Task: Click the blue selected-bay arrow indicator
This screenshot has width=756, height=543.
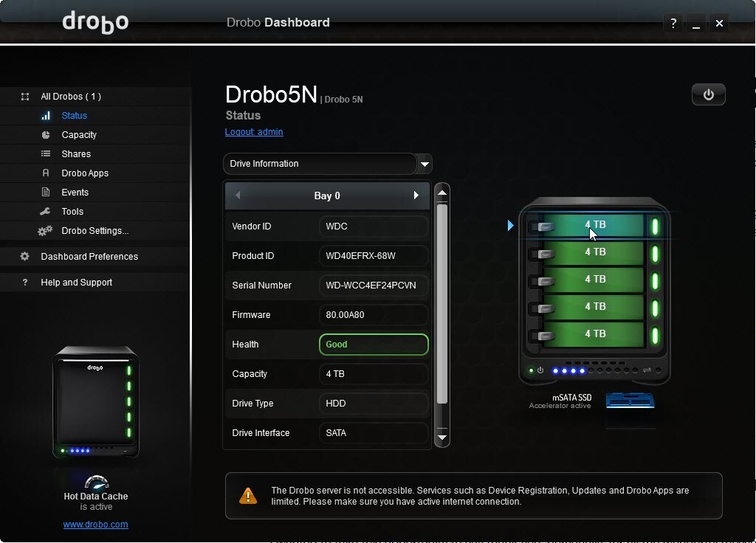Action: tap(511, 225)
